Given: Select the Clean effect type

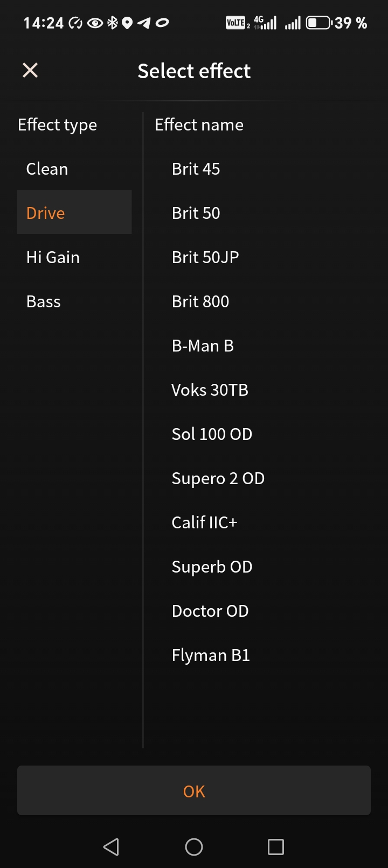Looking at the screenshot, I should click(47, 169).
